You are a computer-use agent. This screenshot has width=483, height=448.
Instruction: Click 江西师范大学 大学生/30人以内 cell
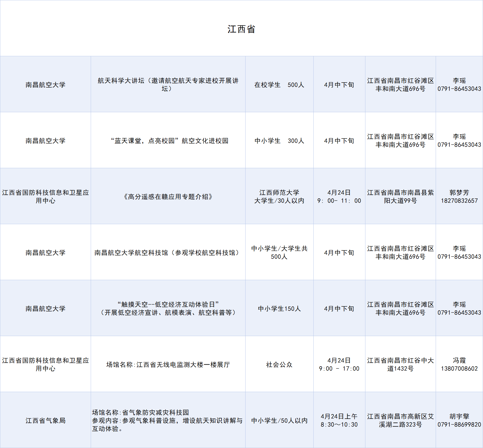(x=279, y=196)
